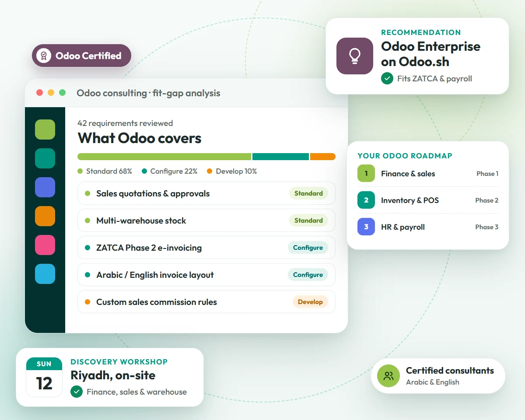Click Odoo Enterprise on Odoo.sh heading
This screenshot has width=525, height=420.
pyautogui.click(x=431, y=54)
